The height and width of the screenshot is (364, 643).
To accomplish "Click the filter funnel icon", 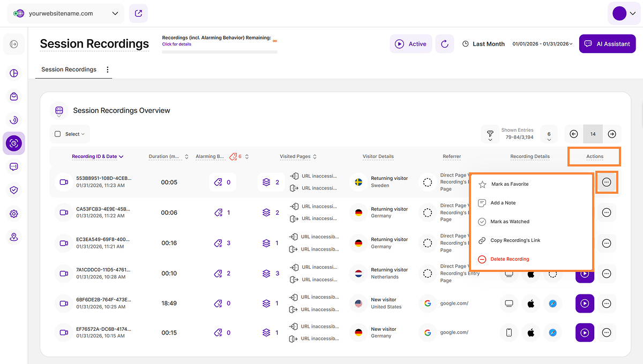I will [x=490, y=134].
